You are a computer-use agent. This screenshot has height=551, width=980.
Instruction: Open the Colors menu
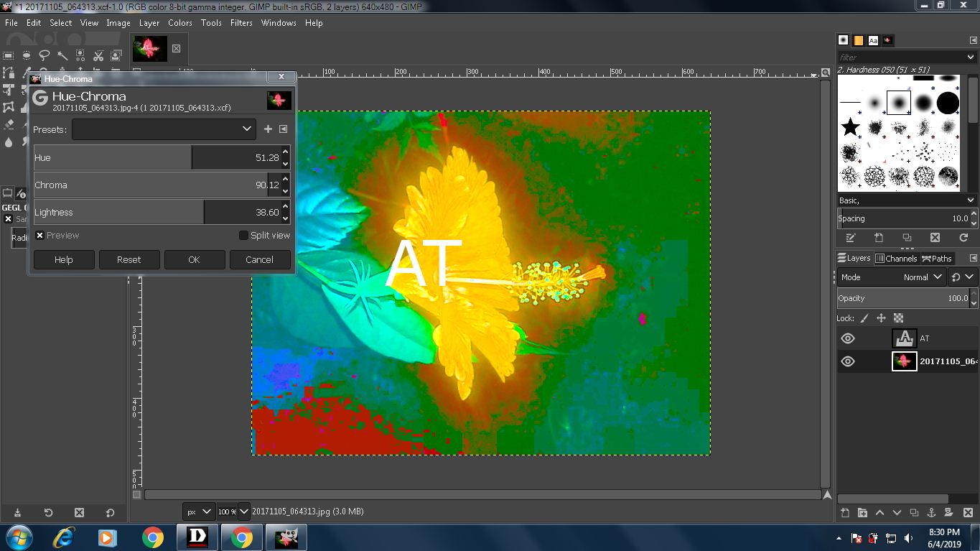click(180, 23)
